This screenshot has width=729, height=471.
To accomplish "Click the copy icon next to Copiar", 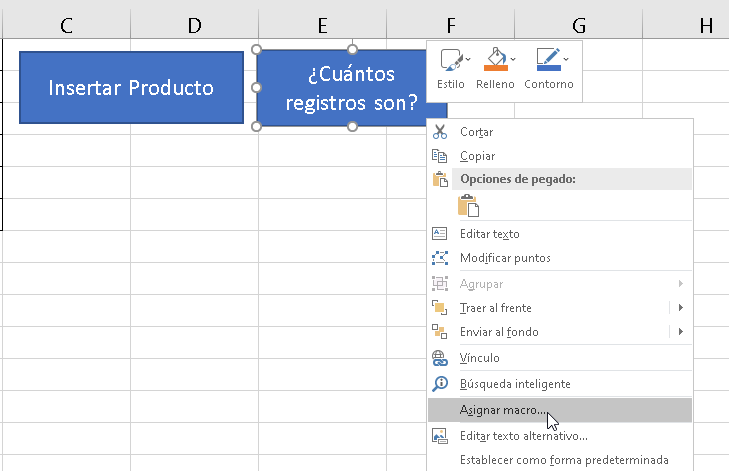I will click(439, 156).
